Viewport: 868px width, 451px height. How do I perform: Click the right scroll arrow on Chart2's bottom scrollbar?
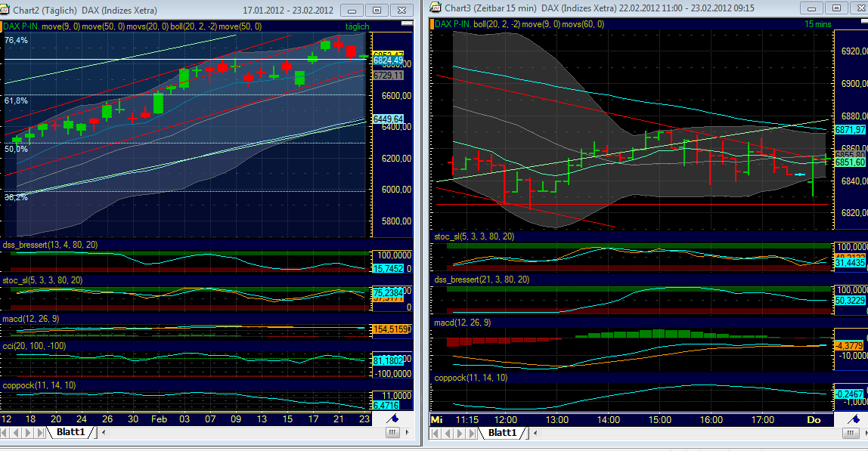click(408, 432)
